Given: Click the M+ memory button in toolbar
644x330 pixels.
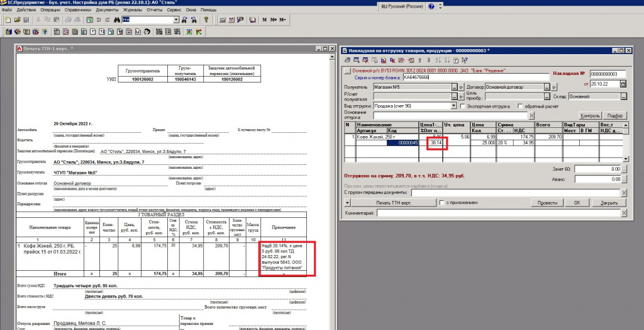Looking at the screenshot, I should click(x=272, y=20).
